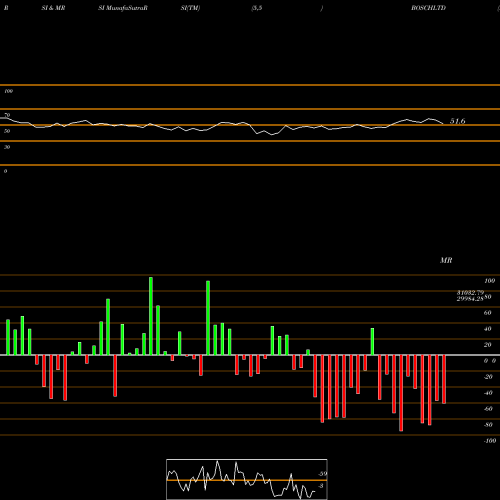
Task: Click the -100 label on MR axis
Action: click(490, 441)
